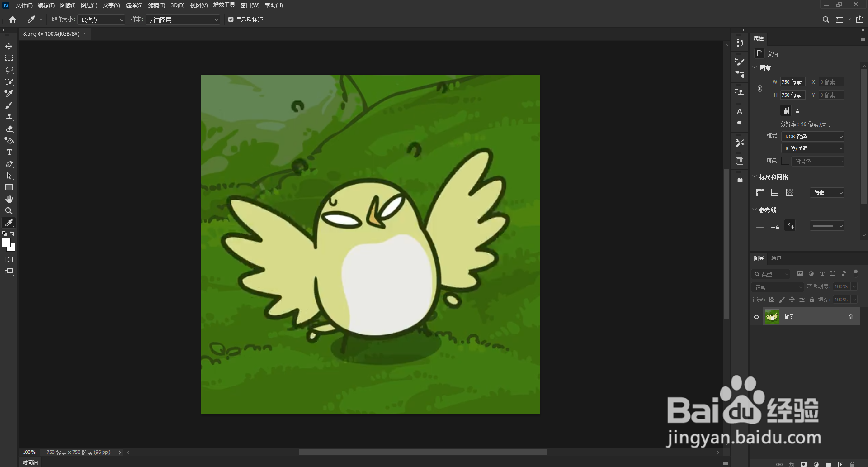Select the Rectangular Marquee tool
868x467 pixels.
point(9,58)
